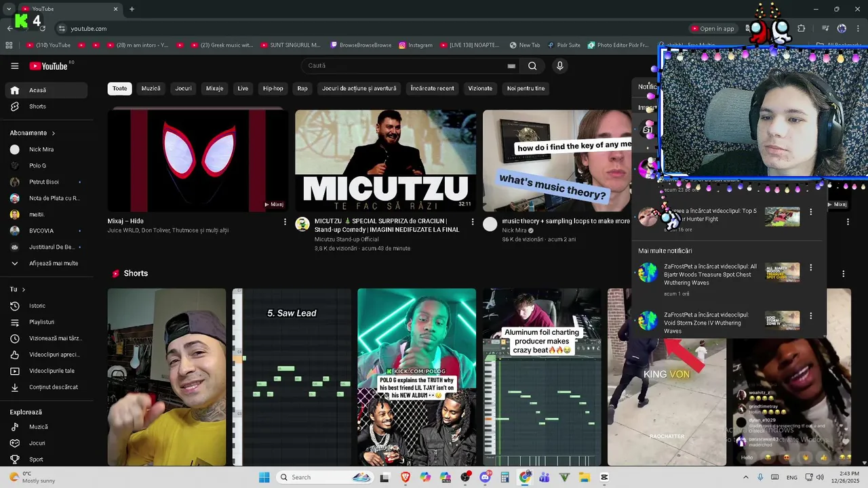This screenshot has height=488, width=868.
Task: Open Discord from taskbar
Action: (x=485, y=477)
